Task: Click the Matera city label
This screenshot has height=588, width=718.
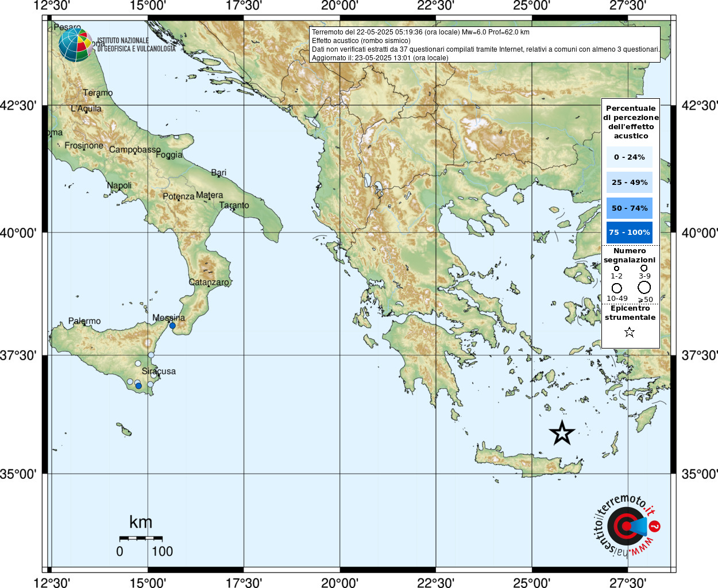Action: (x=210, y=195)
